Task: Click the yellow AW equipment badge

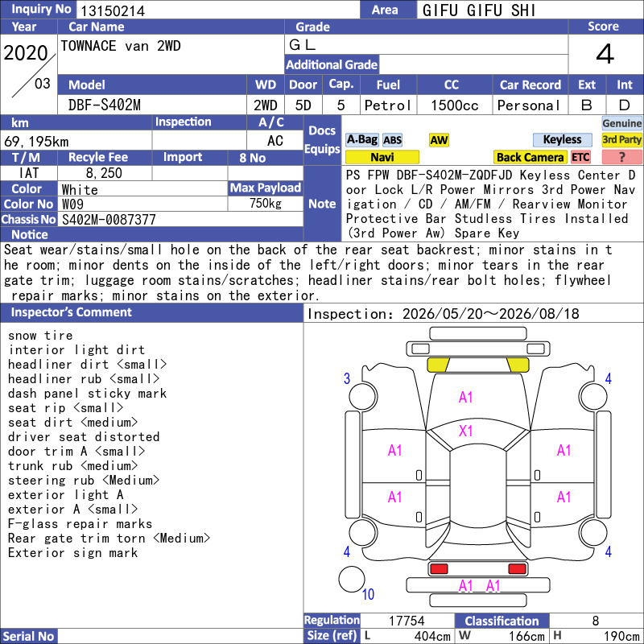Action: 439,140
